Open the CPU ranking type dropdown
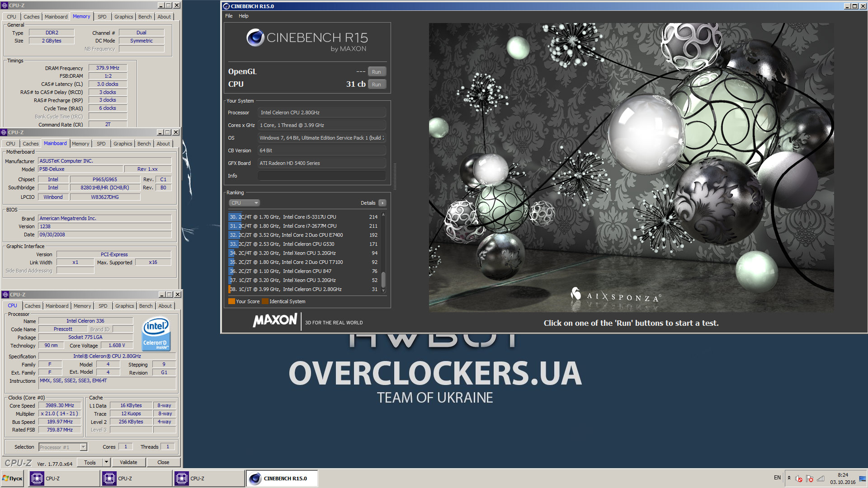This screenshot has width=868, height=488. (245, 203)
